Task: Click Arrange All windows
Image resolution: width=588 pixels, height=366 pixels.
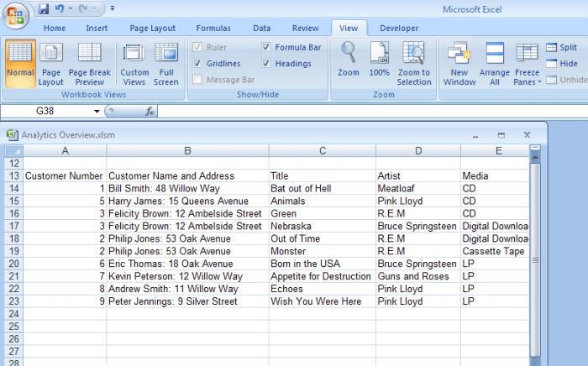Action: (x=494, y=64)
